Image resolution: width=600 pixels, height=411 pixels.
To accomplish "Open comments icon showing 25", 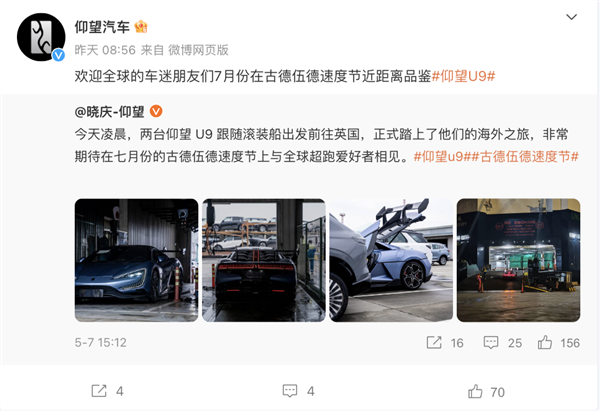I will 491,342.
